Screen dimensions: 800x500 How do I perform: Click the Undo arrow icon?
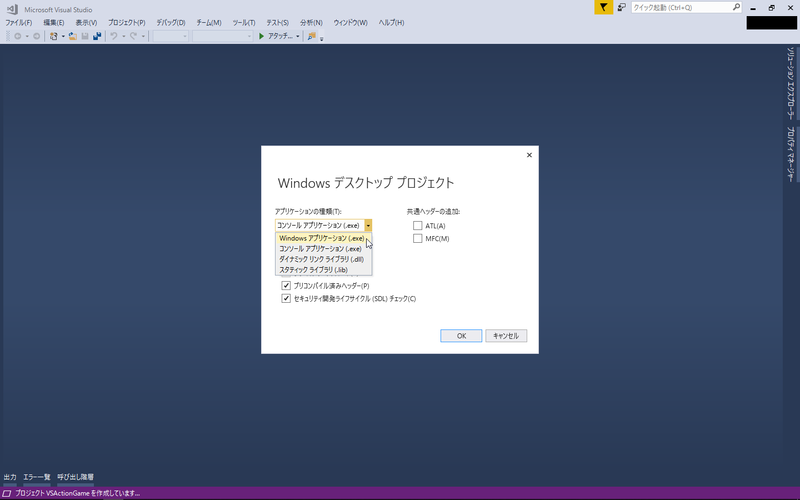pyautogui.click(x=114, y=36)
